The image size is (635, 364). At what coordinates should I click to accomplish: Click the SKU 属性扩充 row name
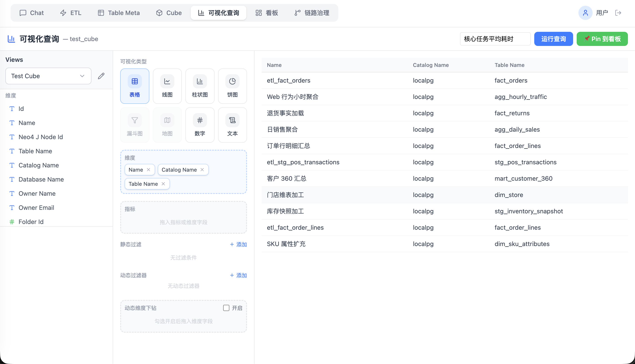point(286,244)
